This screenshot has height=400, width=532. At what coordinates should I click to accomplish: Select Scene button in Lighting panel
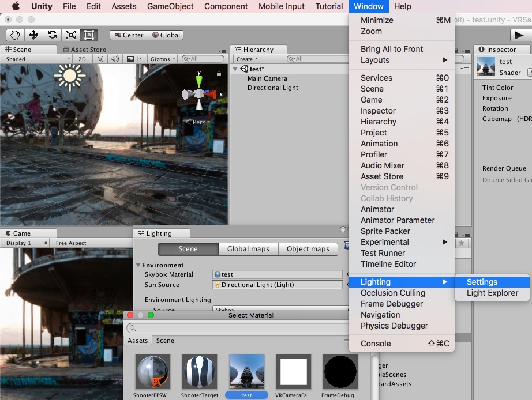tap(188, 249)
